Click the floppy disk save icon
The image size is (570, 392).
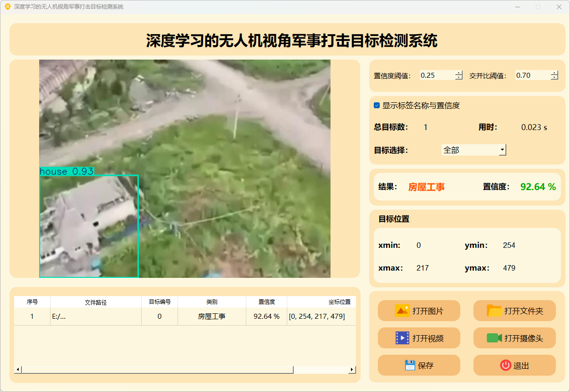pos(410,365)
